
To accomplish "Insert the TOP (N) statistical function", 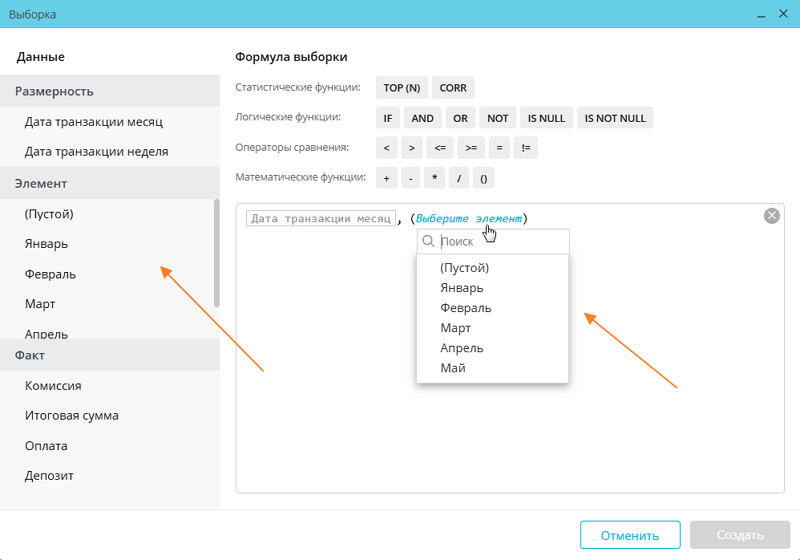I will pyautogui.click(x=402, y=88).
